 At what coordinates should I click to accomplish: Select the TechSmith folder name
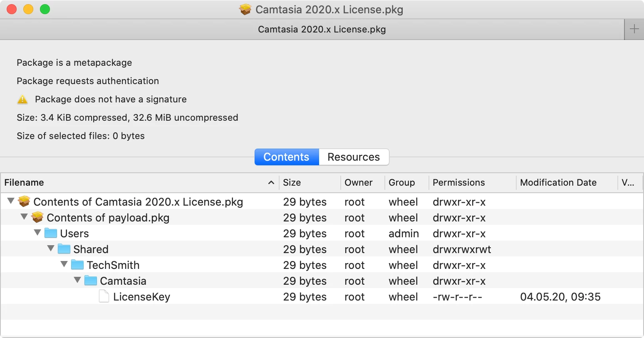(x=113, y=265)
